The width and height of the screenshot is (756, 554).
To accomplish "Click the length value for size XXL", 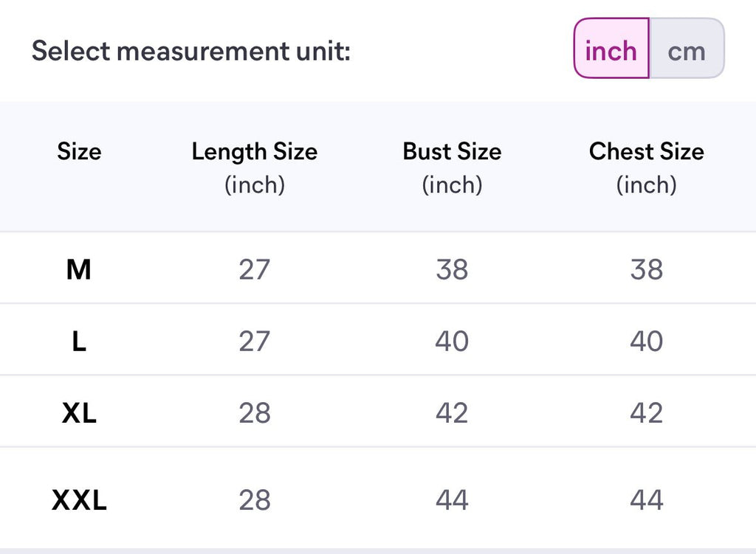I will [255, 501].
